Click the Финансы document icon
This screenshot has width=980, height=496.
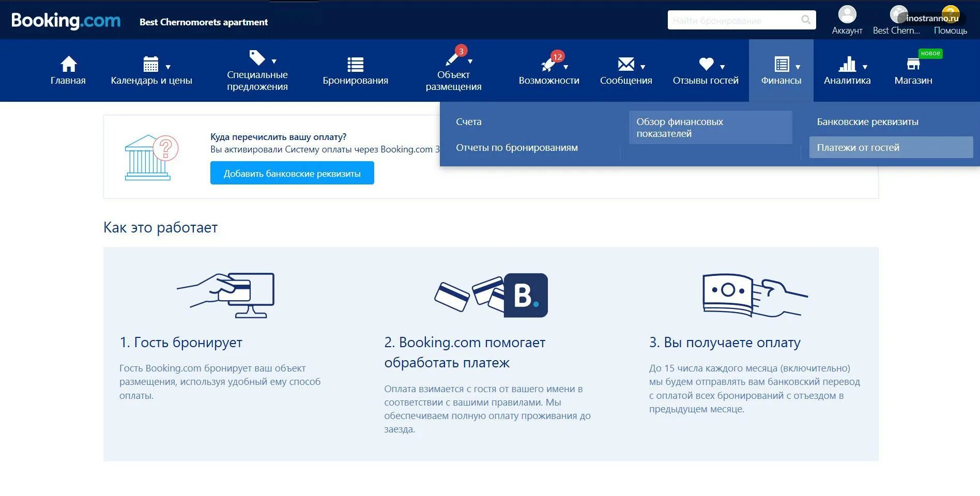(782, 64)
